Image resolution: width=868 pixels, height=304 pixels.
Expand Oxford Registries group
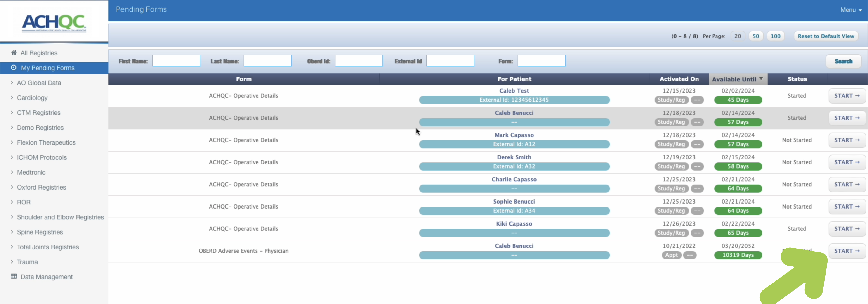point(41,187)
